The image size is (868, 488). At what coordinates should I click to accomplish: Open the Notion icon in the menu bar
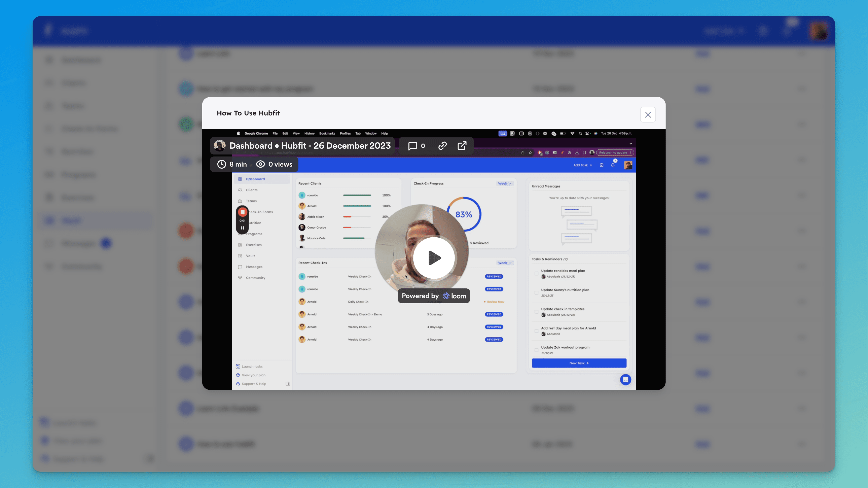530,133
